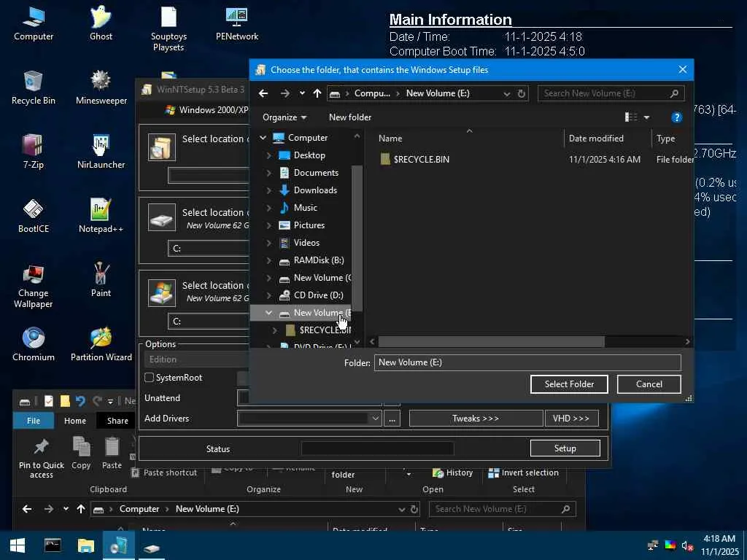Image resolution: width=747 pixels, height=560 pixels.
Task: Open the NirLauncher desktop icon
Action: click(101, 151)
